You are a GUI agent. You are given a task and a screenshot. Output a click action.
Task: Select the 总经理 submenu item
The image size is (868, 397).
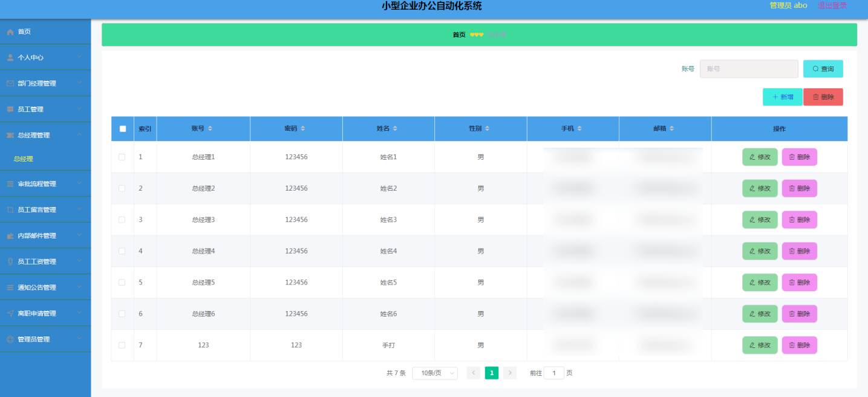45,159
